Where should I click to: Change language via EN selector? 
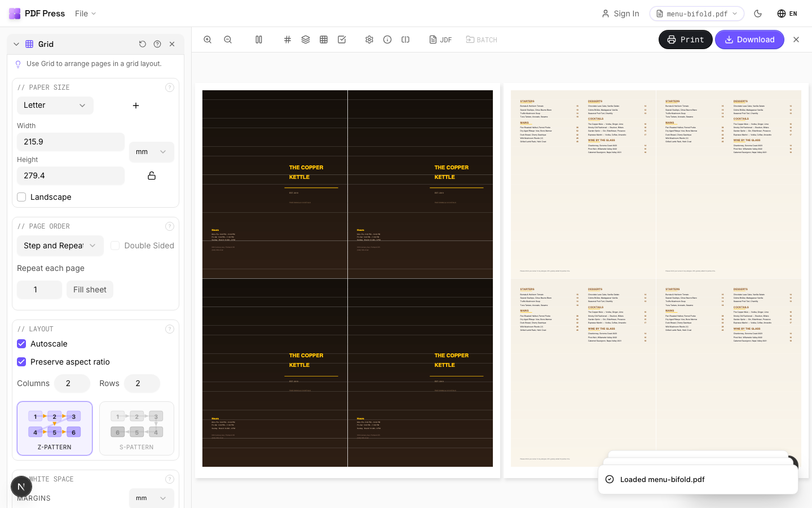pyautogui.click(x=787, y=14)
